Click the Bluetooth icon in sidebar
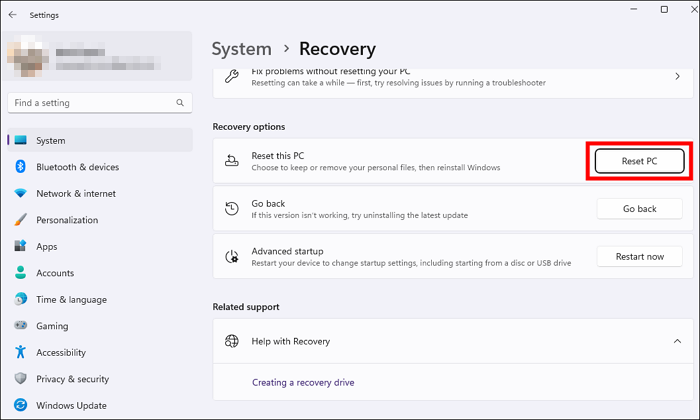Screen dimensions: 700x420 click(21, 166)
